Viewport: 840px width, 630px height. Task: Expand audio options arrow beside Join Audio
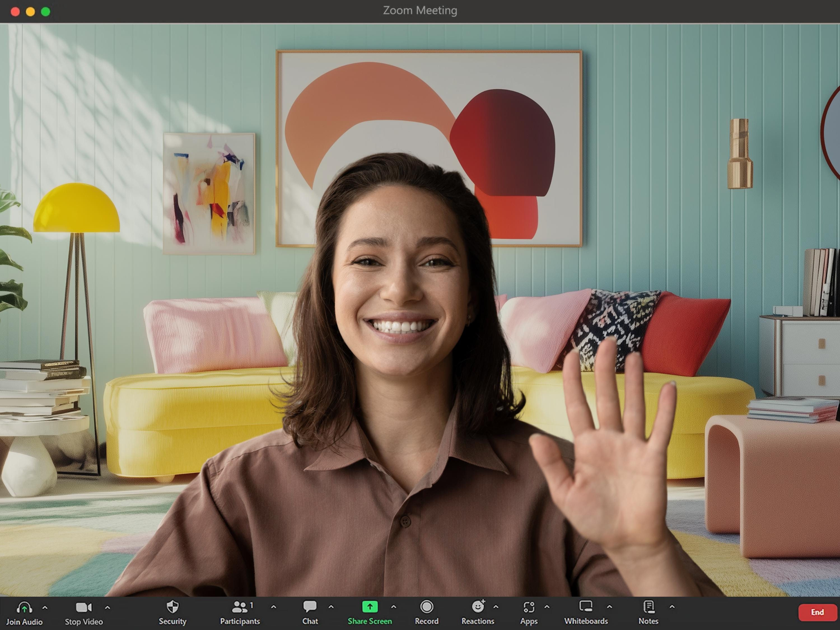45,607
